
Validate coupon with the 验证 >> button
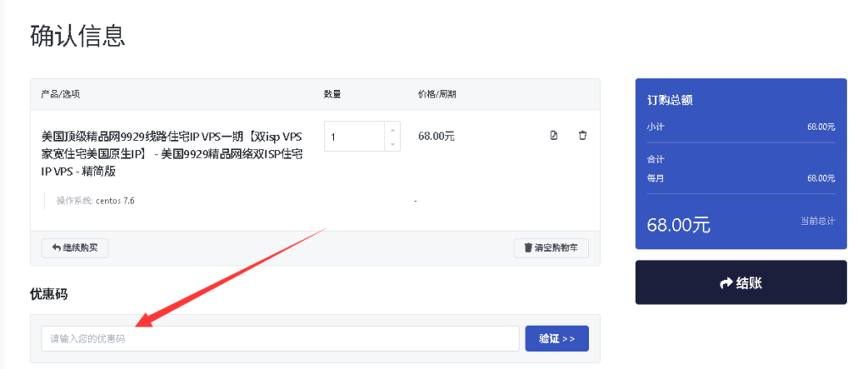(x=556, y=338)
